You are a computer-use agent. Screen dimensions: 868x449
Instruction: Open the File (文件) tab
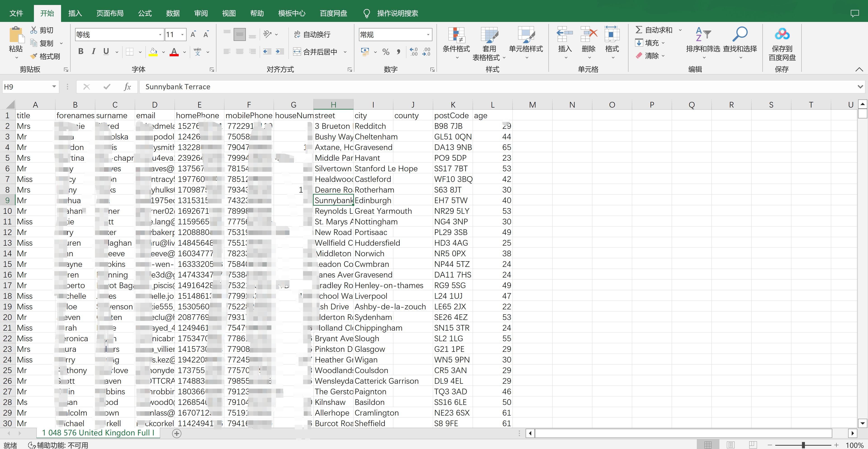(x=17, y=13)
